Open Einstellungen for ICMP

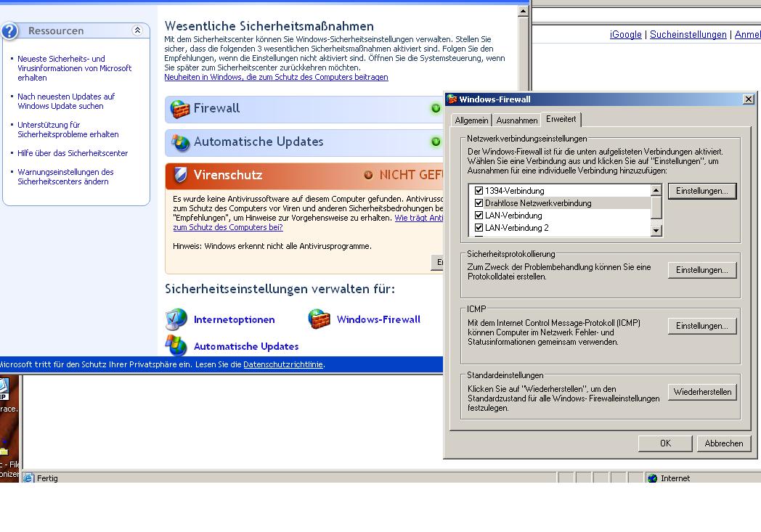pos(701,326)
